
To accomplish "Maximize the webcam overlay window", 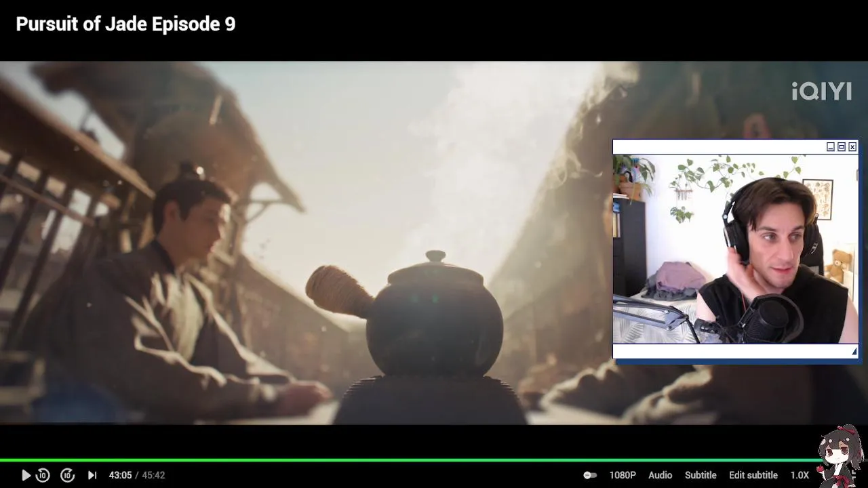I will (x=842, y=147).
